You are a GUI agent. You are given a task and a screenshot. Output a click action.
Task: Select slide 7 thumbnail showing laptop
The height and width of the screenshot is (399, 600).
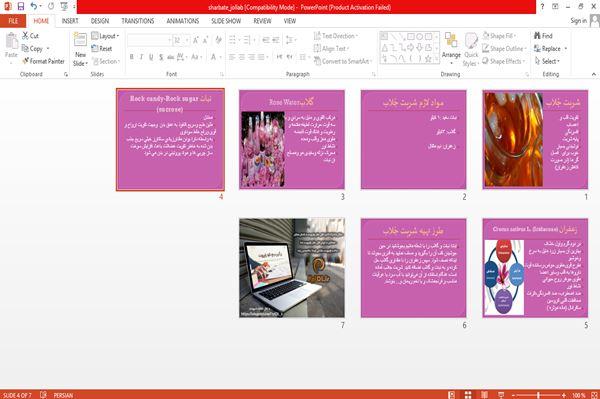pos(292,268)
